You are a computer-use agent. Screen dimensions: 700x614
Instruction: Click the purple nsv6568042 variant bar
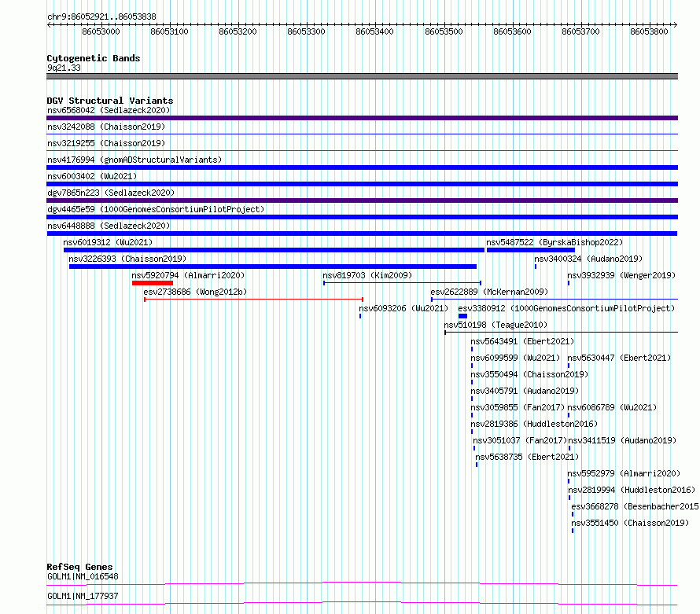362,118
